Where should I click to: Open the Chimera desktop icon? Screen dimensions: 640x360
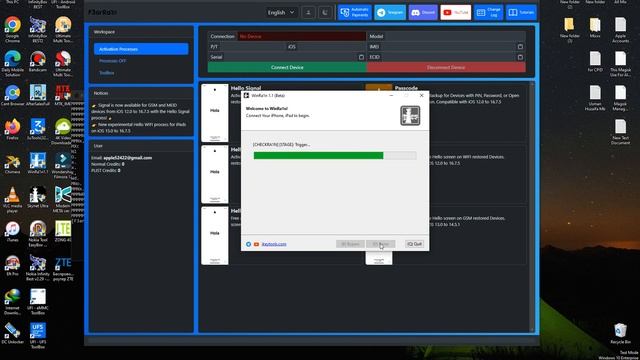click(x=12, y=164)
